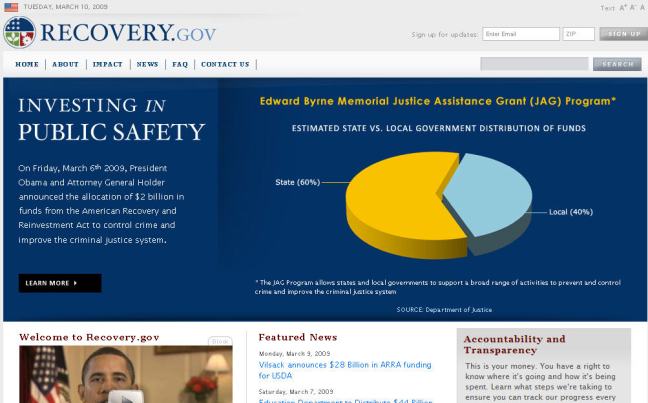Open the ABOUT menu item
648x403 pixels.
[65, 64]
